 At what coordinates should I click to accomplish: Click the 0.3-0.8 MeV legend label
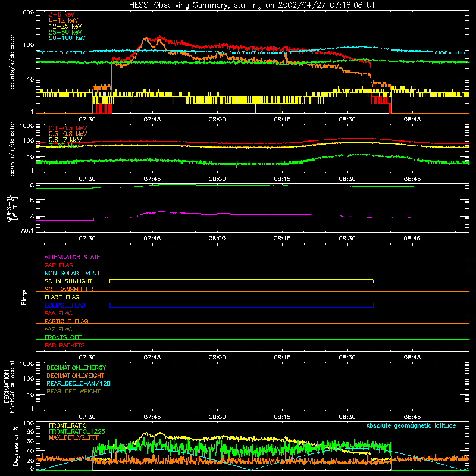pos(68,134)
